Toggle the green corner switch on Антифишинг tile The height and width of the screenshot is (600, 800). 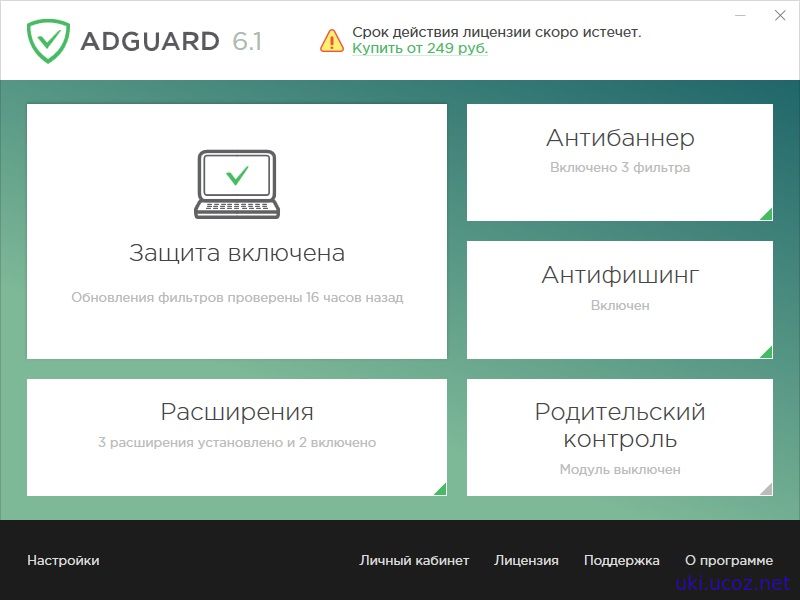click(766, 352)
